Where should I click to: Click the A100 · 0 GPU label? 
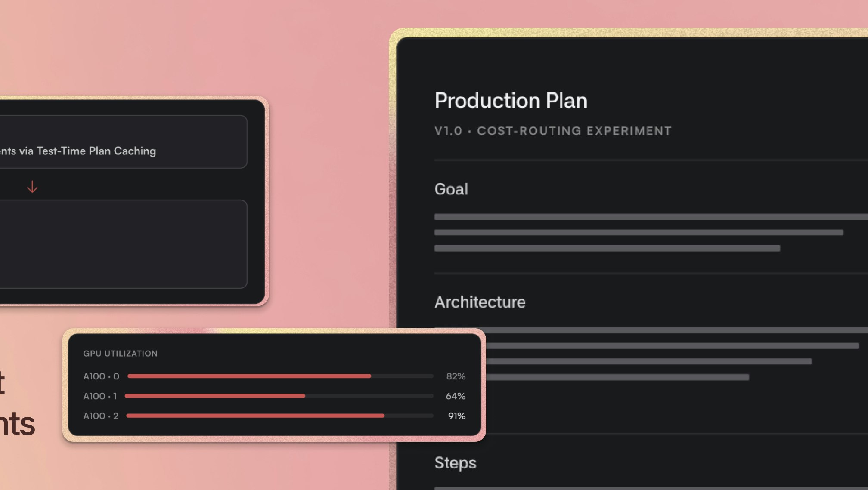[x=101, y=376]
